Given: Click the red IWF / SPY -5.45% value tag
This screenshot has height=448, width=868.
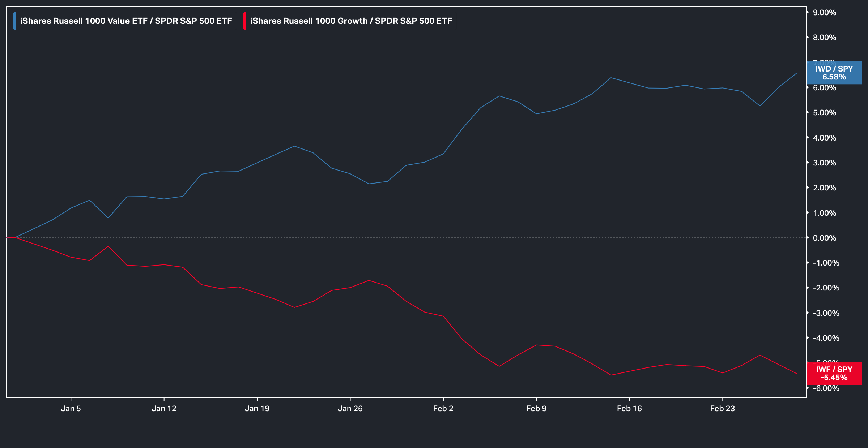Looking at the screenshot, I should 834,374.
